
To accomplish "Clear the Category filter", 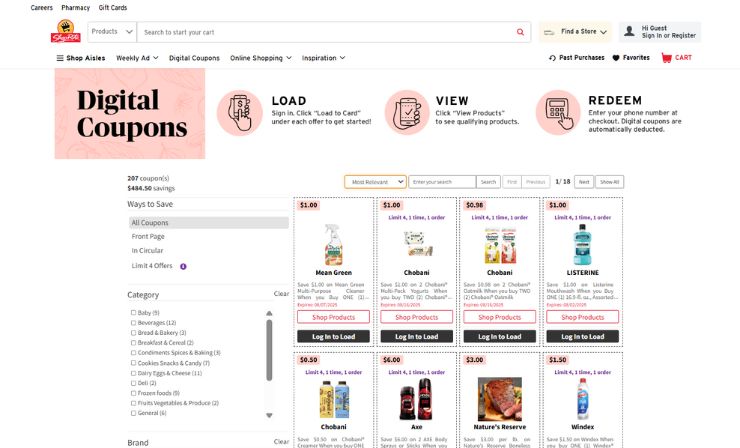I will click(281, 294).
